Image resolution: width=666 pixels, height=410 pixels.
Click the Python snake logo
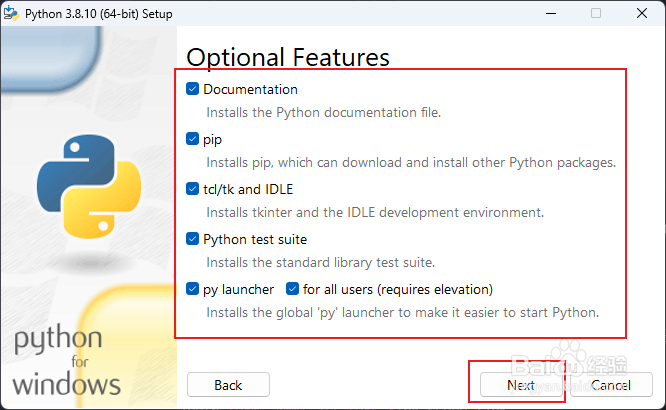point(82,183)
